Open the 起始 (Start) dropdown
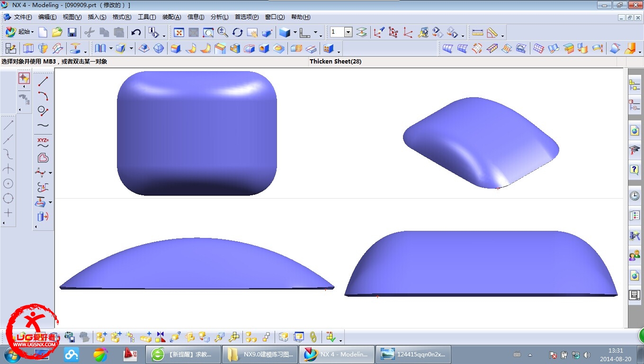 19,32
